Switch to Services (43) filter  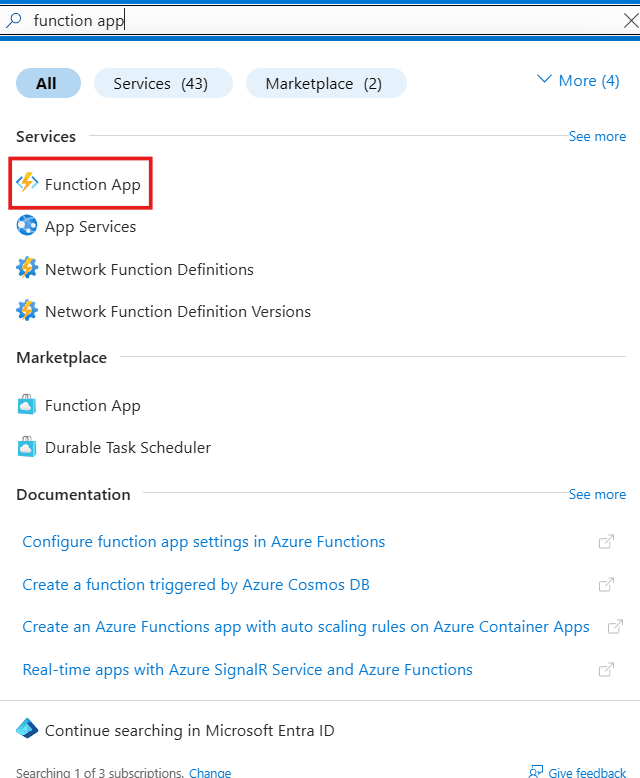click(x=161, y=84)
